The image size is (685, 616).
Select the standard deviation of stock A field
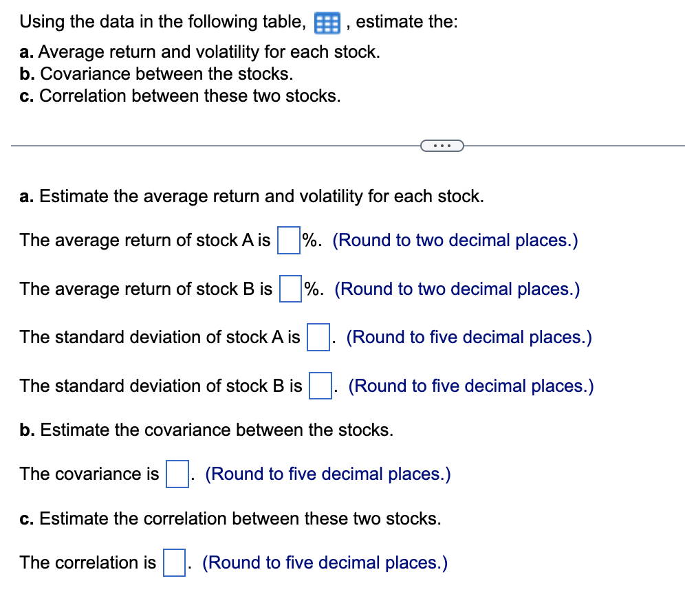tap(318, 338)
